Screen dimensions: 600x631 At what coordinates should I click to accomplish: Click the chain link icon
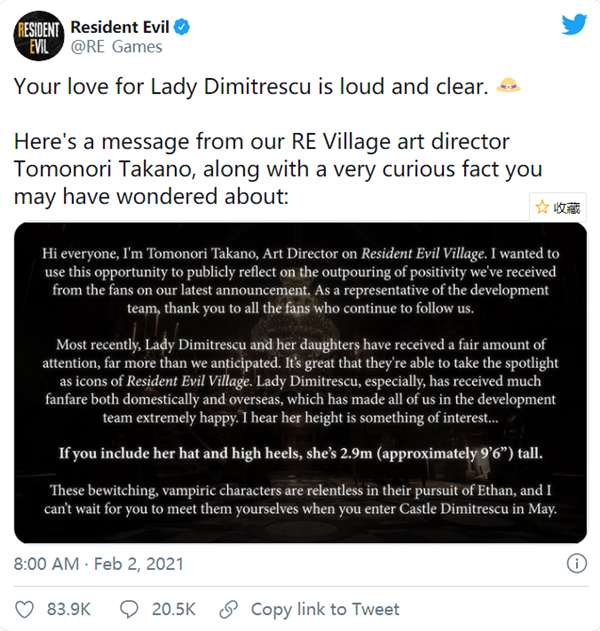coord(229,609)
